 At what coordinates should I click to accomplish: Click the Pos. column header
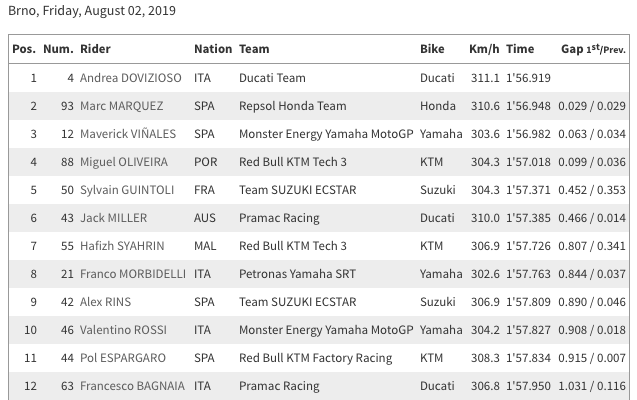[x=23, y=49]
